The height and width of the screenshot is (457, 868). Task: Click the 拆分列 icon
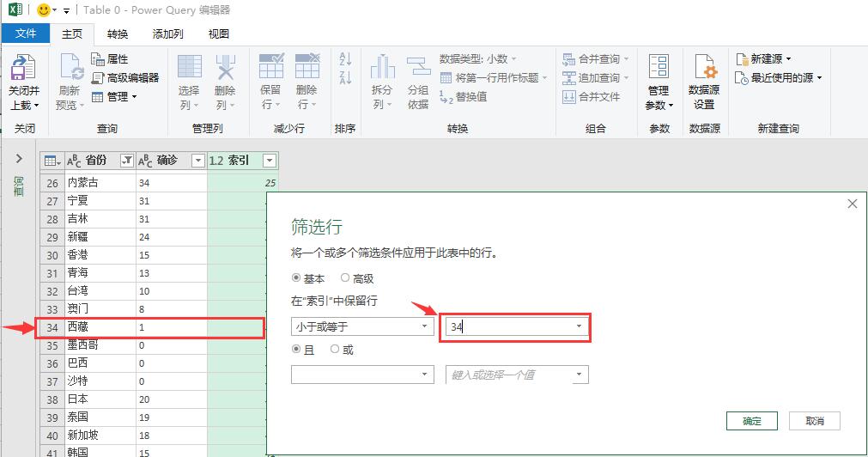tap(382, 69)
